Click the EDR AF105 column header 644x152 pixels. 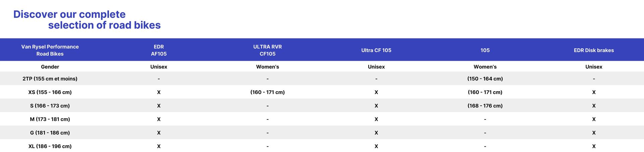[x=159, y=50]
